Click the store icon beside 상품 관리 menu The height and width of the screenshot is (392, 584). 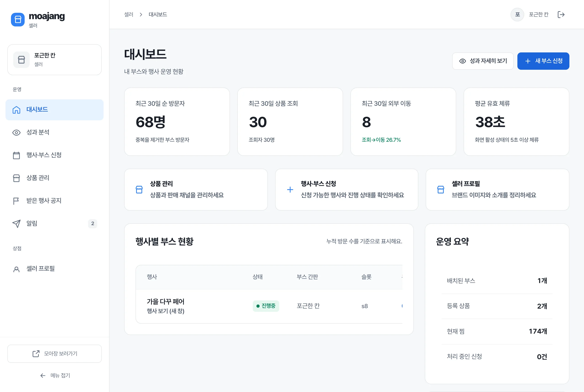[16, 178]
